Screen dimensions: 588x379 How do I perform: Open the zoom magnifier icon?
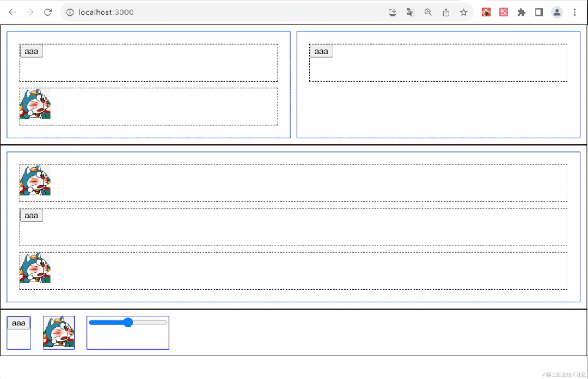(x=428, y=13)
